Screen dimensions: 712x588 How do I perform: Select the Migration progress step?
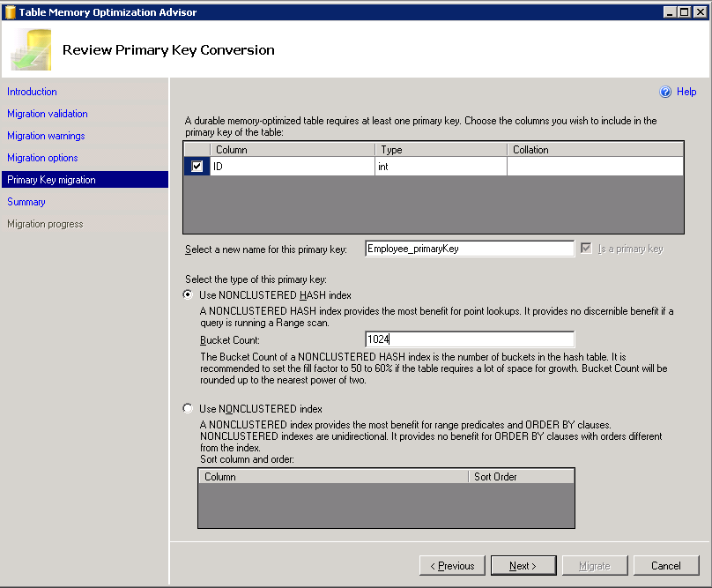pyautogui.click(x=45, y=224)
